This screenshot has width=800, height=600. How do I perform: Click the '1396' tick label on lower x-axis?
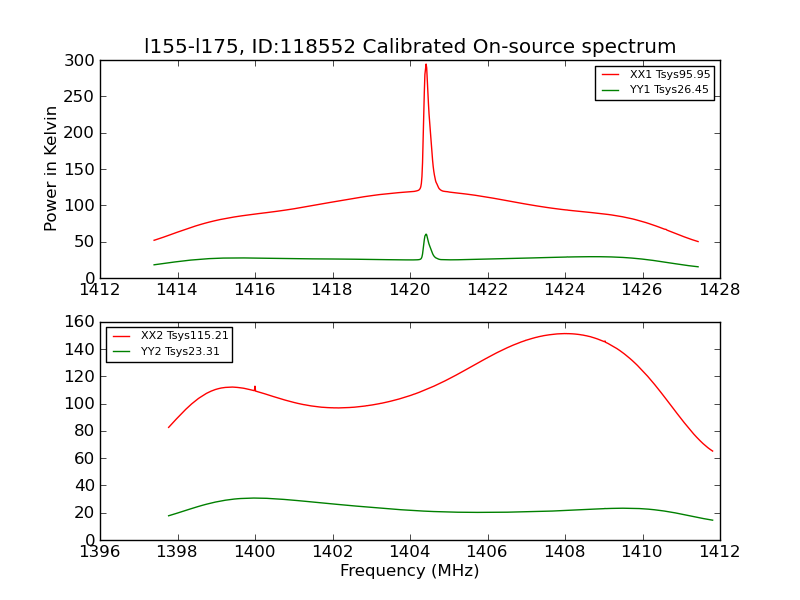(100, 552)
